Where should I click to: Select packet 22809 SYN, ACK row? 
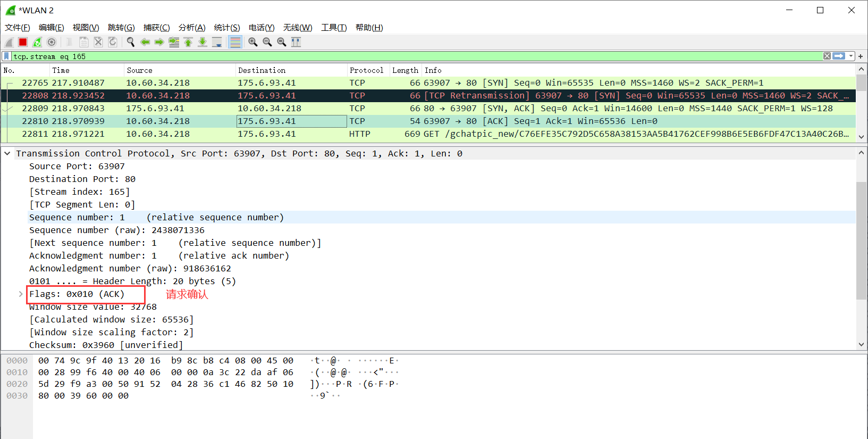tap(428, 109)
